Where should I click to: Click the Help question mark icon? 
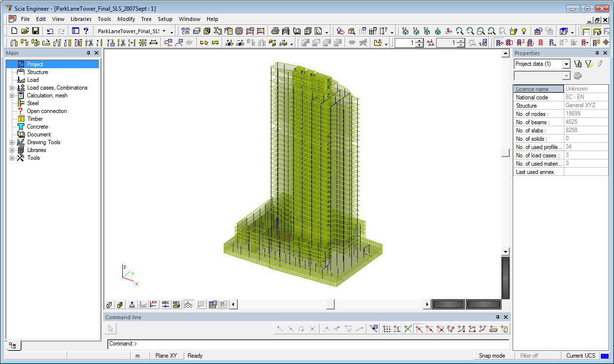click(86, 30)
